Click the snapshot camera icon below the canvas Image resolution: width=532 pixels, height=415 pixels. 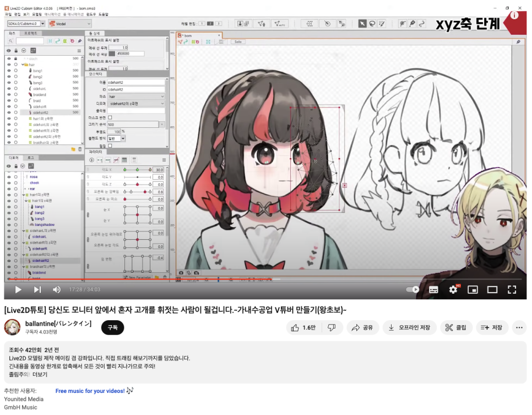pyautogui.click(x=181, y=273)
